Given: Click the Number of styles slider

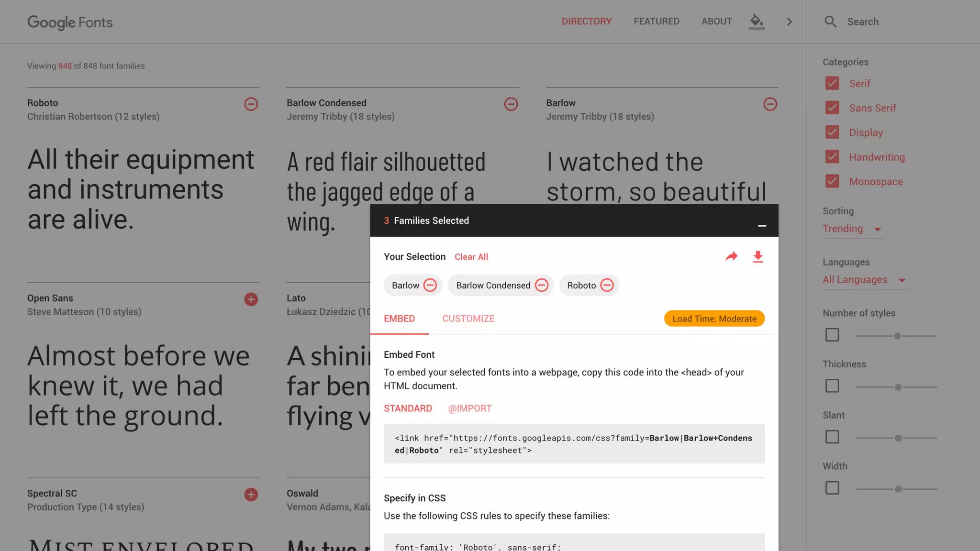Looking at the screenshot, I should pos(897,336).
